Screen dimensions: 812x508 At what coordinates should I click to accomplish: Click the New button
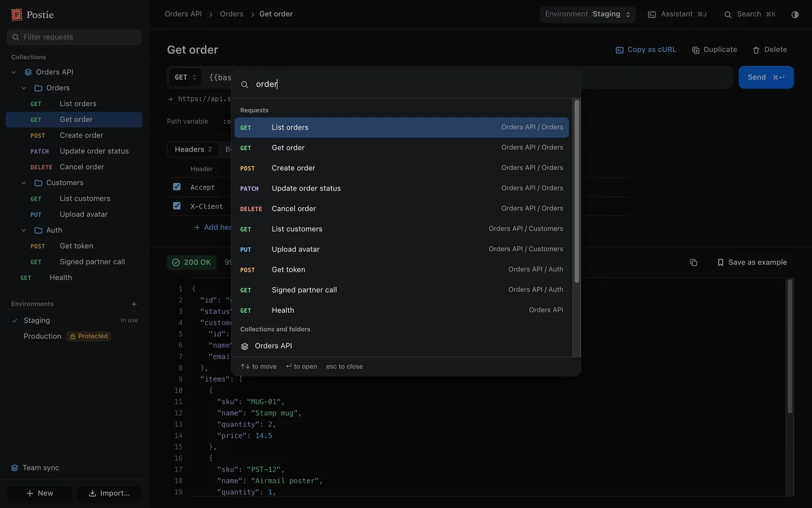[39, 493]
